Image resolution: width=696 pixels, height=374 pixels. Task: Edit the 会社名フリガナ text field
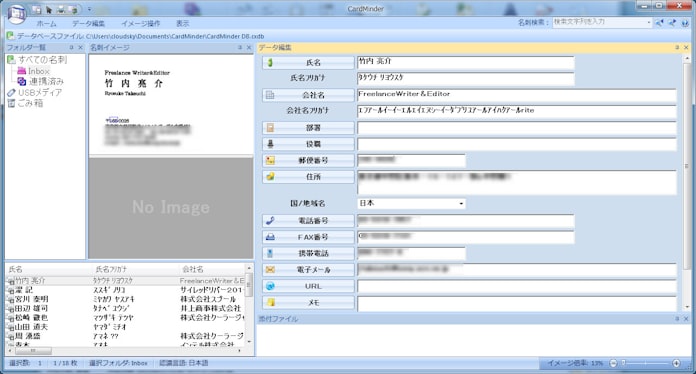pos(517,111)
